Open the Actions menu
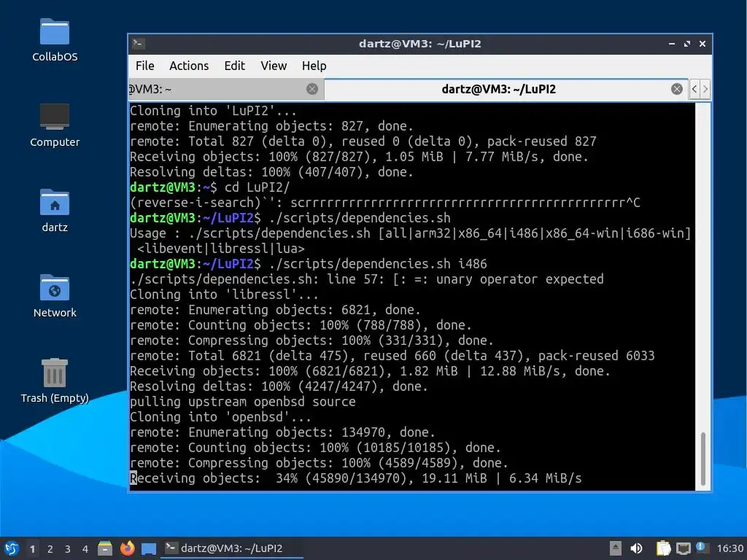 coord(189,66)
